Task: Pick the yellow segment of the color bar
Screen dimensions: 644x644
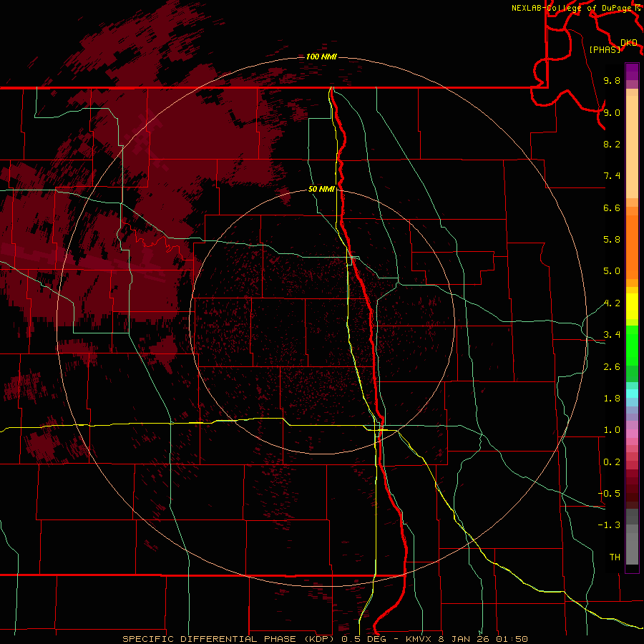Action: tap(632, 306)
